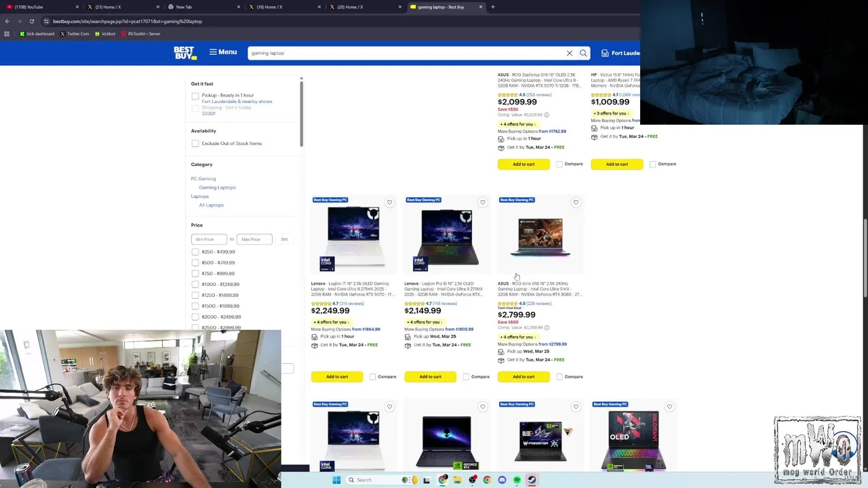Click the heart icon on the OLED Valorant laptop
Image resolution: width=868 pixels, height=488 pixels.
click(669, 407)
